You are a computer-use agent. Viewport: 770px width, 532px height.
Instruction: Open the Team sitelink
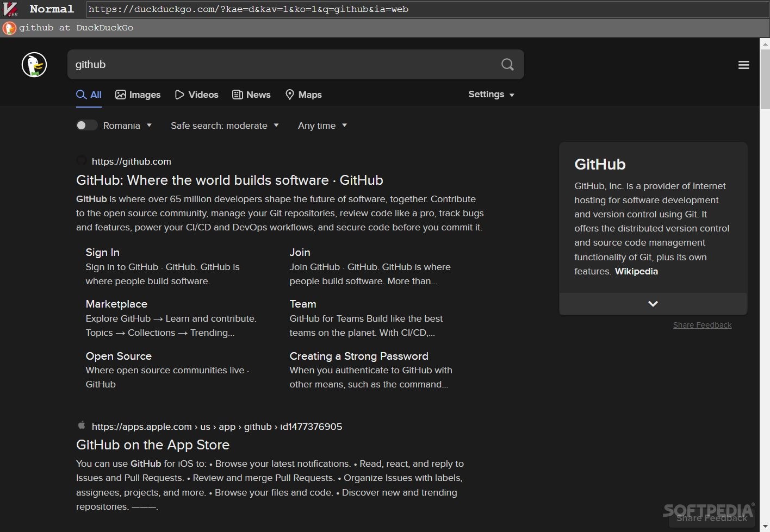[303, 304]
